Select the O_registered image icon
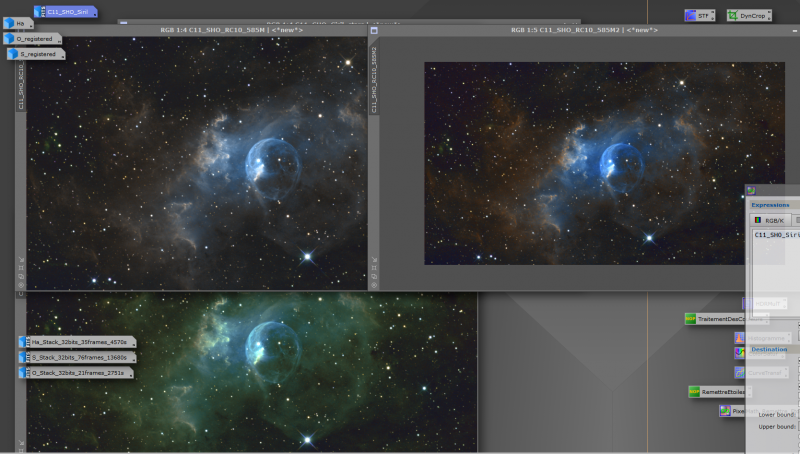The height and width of the screenshot is (454, 800). [x=33, y=39]
